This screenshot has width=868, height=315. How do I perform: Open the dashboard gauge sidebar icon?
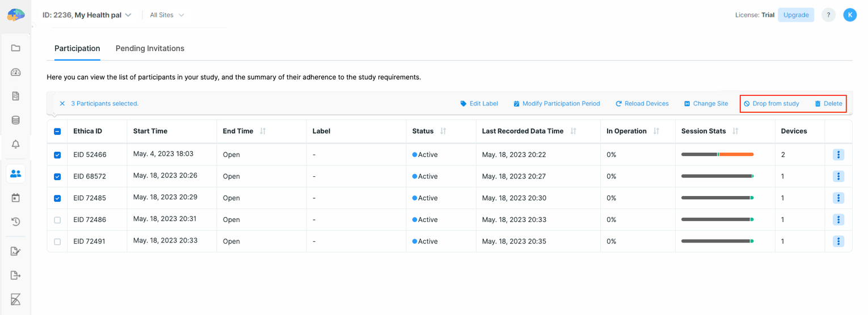click(x=16, y=72)
